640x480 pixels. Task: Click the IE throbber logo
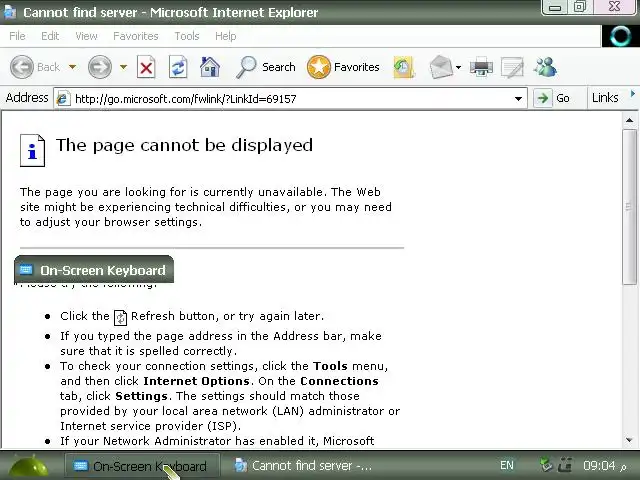pyautogui.click(x=620, y=36)
